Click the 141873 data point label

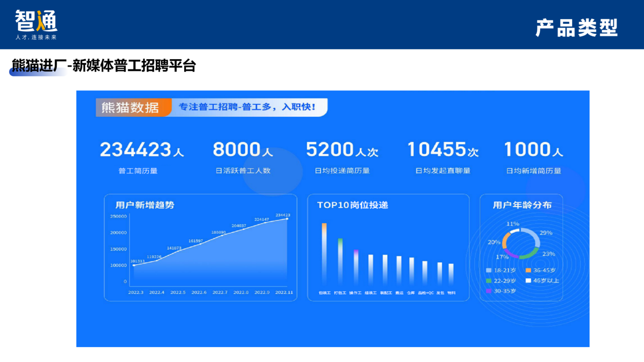pyautogui.click(x=174, y=248)
